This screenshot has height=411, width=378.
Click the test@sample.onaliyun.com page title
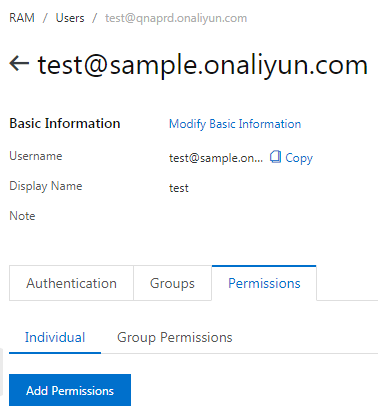click(203, 65)
